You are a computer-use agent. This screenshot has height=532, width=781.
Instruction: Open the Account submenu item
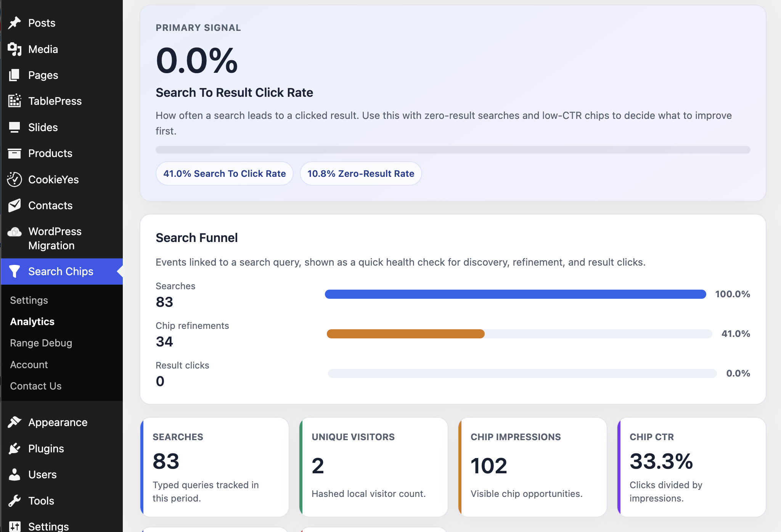pos(29,365)
